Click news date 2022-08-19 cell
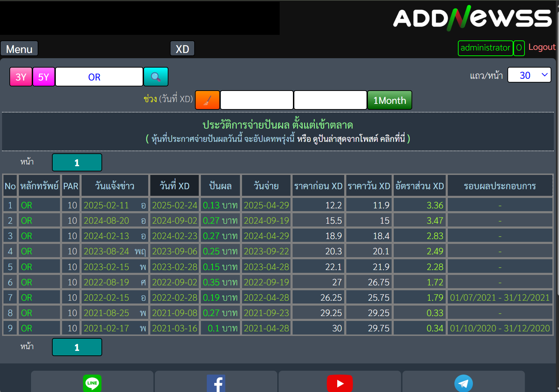This screenshot has height=392, width=559. 115,282
